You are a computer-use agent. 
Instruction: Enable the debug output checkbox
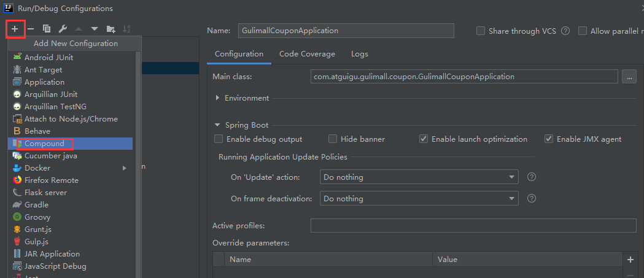[x=219, y=139]
